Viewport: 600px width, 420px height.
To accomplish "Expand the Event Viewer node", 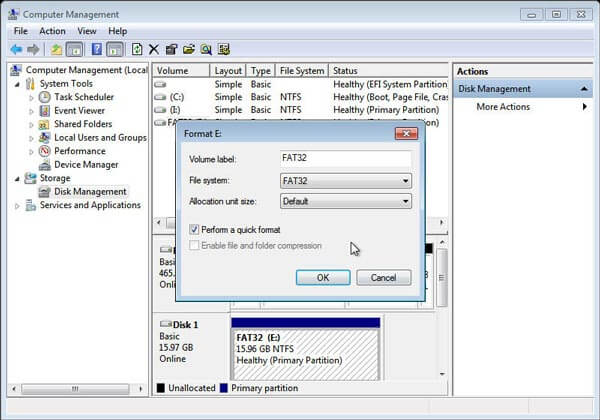I will pos(31,111).
